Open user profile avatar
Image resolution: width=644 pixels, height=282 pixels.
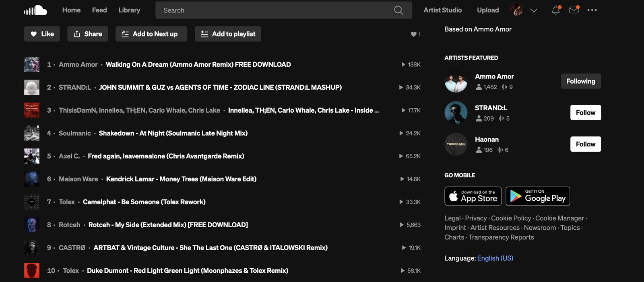pyautogui.click(x=516, y=10)
